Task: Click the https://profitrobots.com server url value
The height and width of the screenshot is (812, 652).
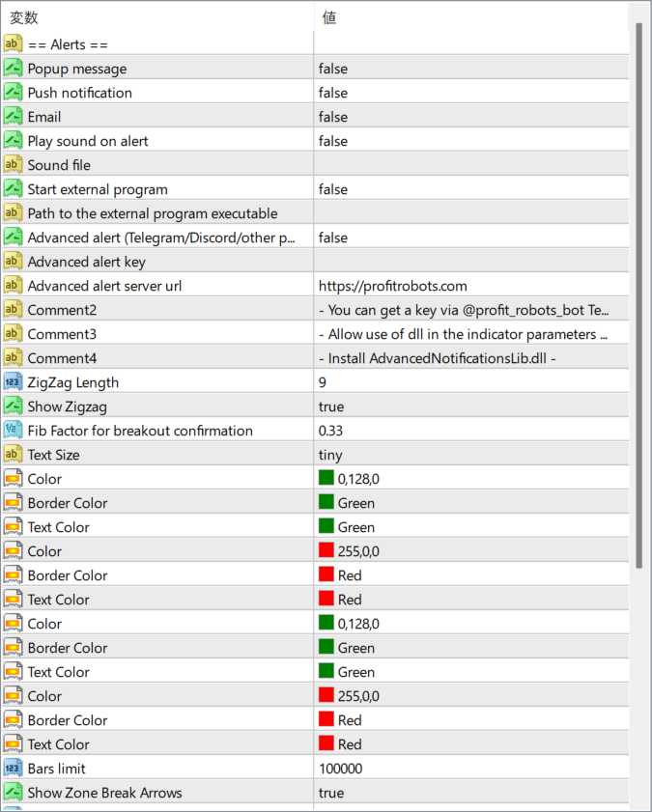Action: pyautogui.click(x=392, y=286)
